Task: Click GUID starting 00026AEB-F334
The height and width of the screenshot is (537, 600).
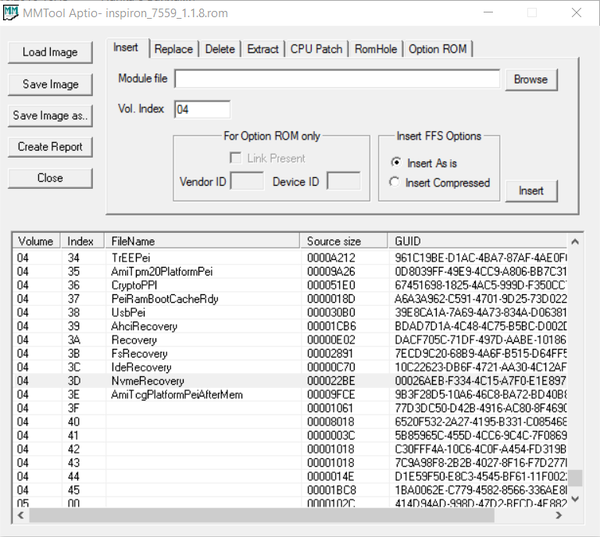Action: pos(480,381)
